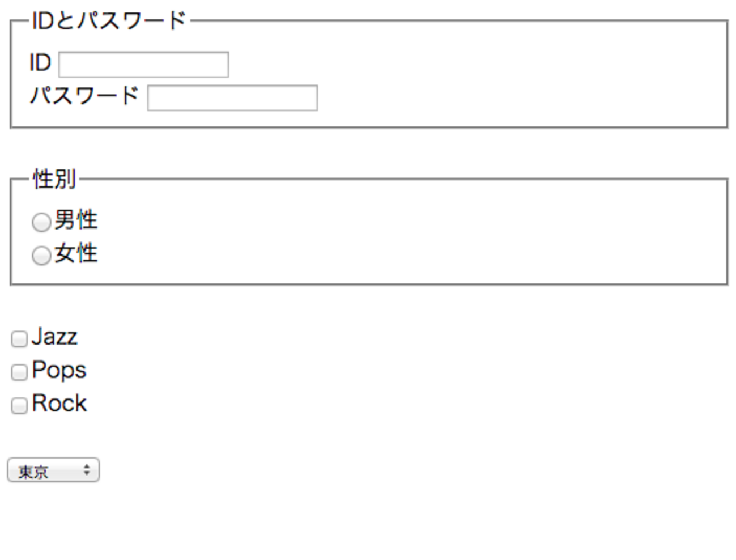
Task: Click the up-down arrows on the 東京 select
Action: [87, 470]
